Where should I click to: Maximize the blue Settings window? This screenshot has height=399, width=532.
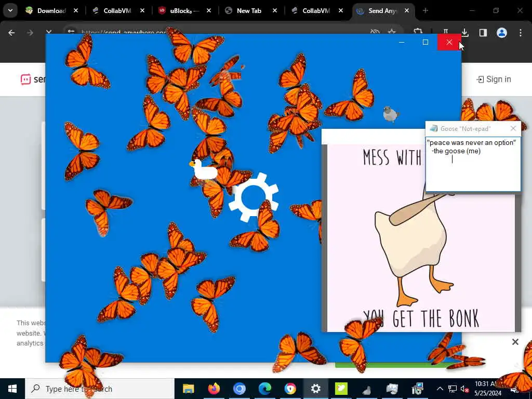click(x=425, y=42)
